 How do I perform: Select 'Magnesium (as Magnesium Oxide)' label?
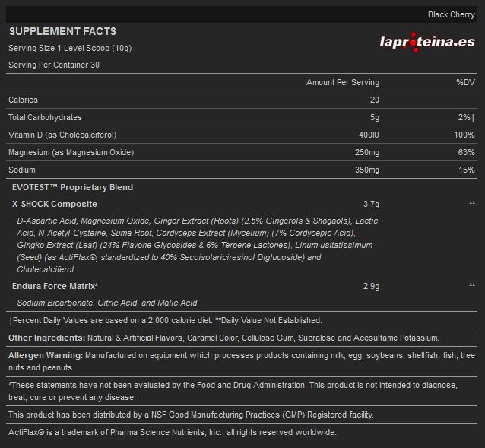pos(71,152)
